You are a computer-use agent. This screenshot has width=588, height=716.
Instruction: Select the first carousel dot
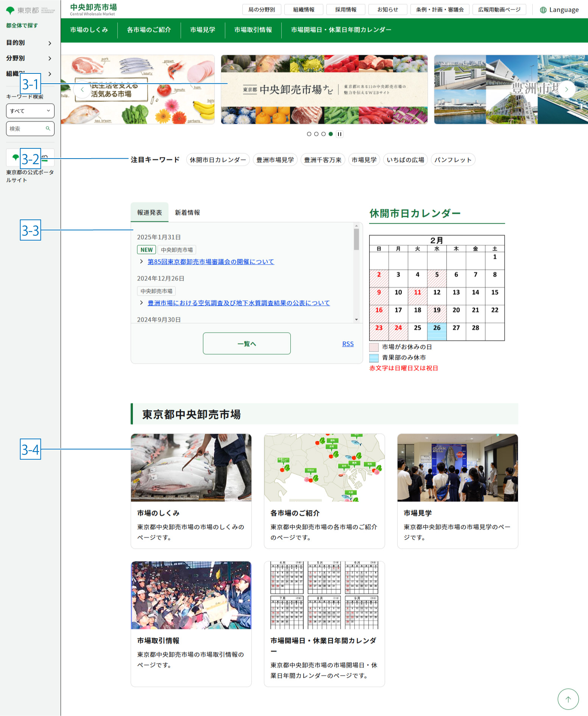click(x=309, y=134)
